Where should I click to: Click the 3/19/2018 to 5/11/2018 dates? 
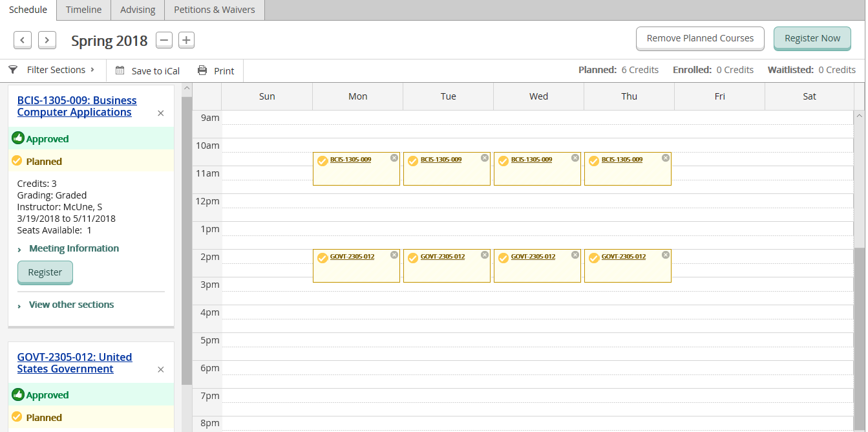click(67, 219)
